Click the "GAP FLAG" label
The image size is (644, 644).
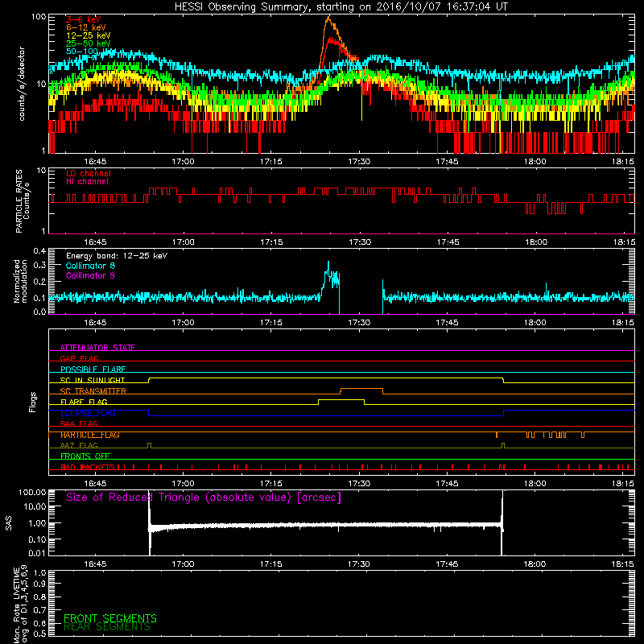pyautogui.click(x=79, y=358)
